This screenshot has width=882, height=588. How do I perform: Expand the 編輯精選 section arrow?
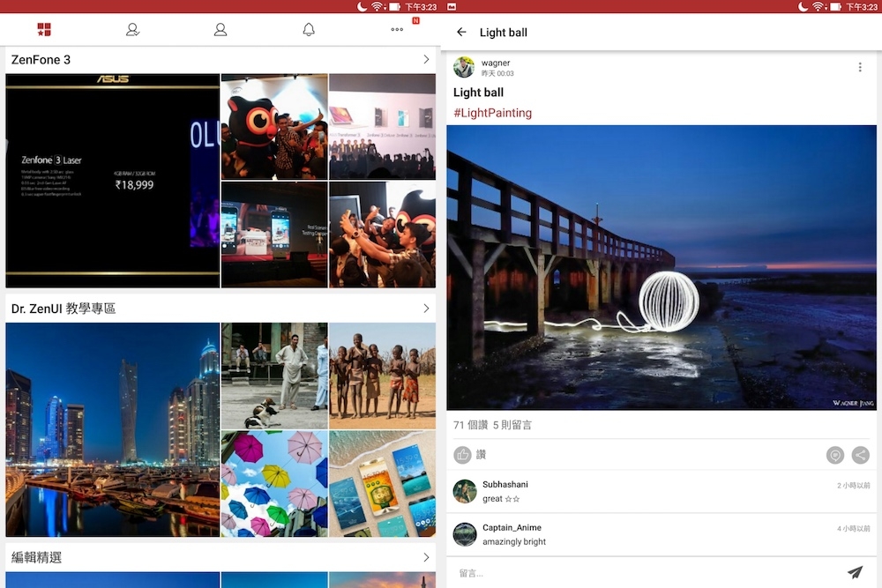(426, 557)
